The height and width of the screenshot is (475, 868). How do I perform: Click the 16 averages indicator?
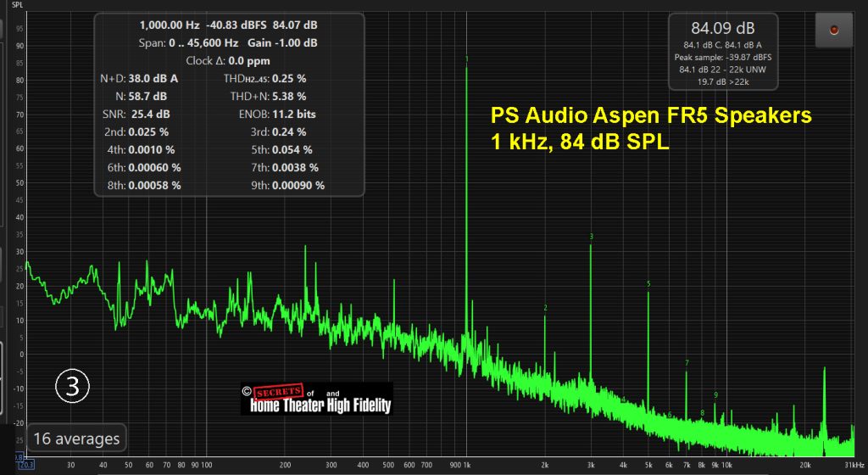[x=76, y=439]
